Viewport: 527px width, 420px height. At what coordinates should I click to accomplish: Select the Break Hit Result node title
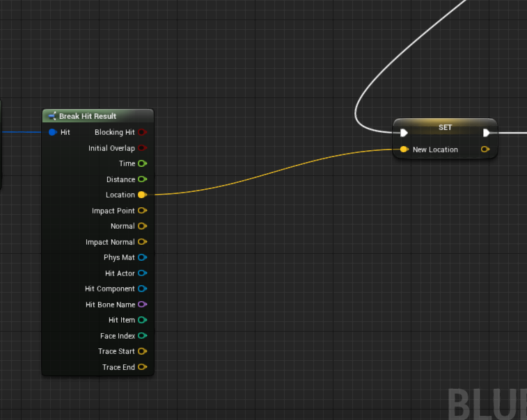[x=88, y=116]
